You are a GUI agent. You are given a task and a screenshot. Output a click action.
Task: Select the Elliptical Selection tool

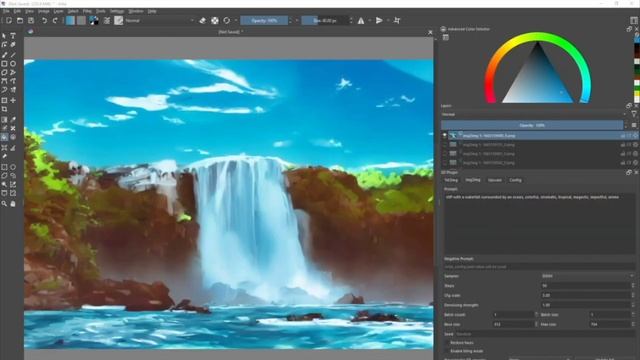13,167
